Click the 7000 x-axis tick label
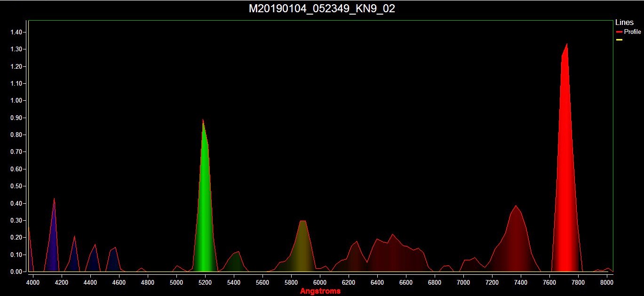 pyautogui.click(x=463, y=283)
